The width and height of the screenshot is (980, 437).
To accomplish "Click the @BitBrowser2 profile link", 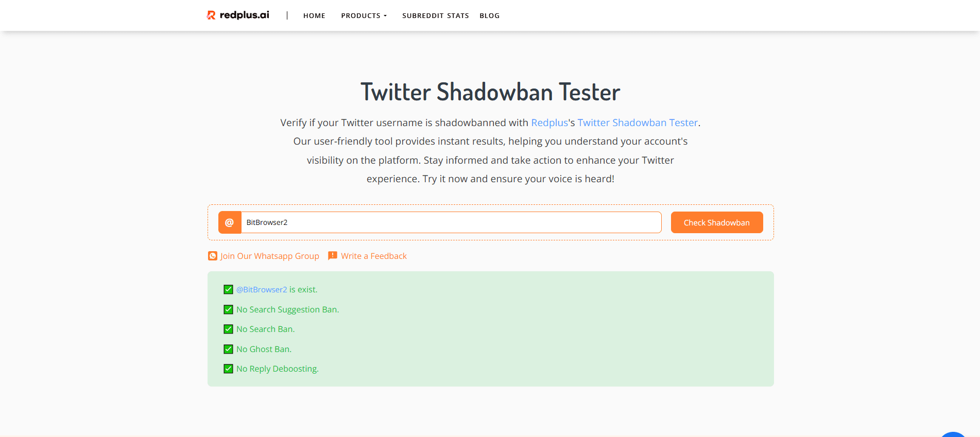I will [262, 290].
